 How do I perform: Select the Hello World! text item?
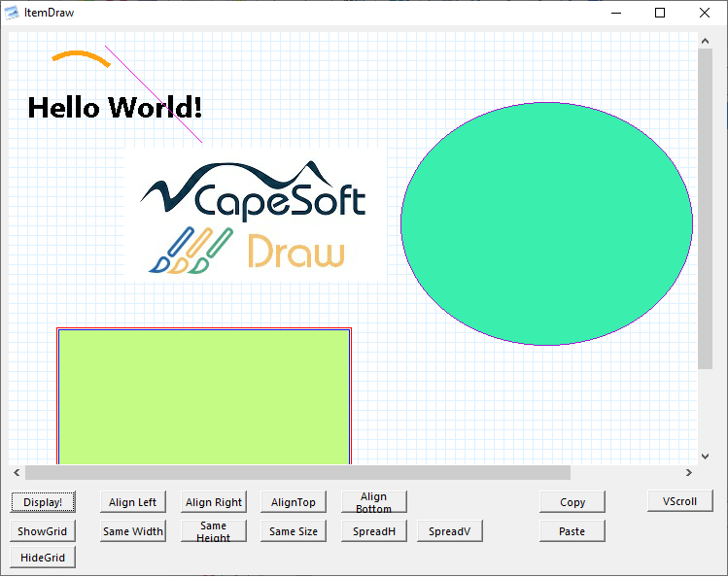(115, 108)
